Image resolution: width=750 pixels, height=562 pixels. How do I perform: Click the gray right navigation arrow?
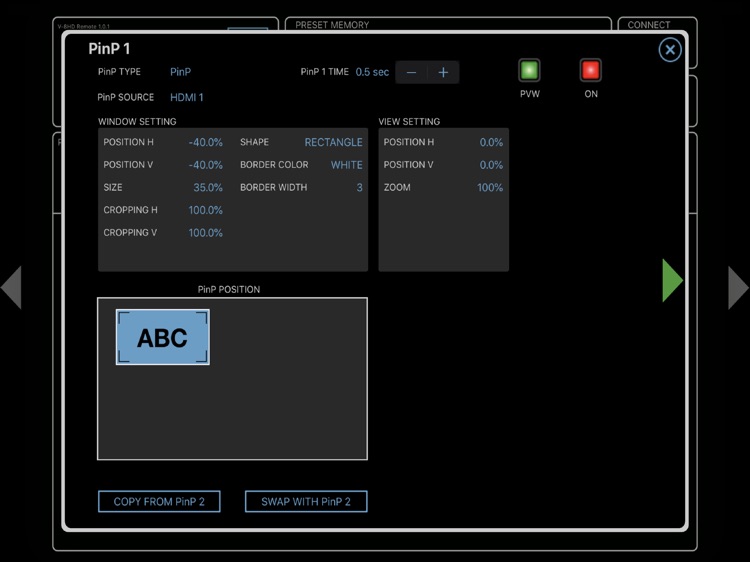[738, 287]
